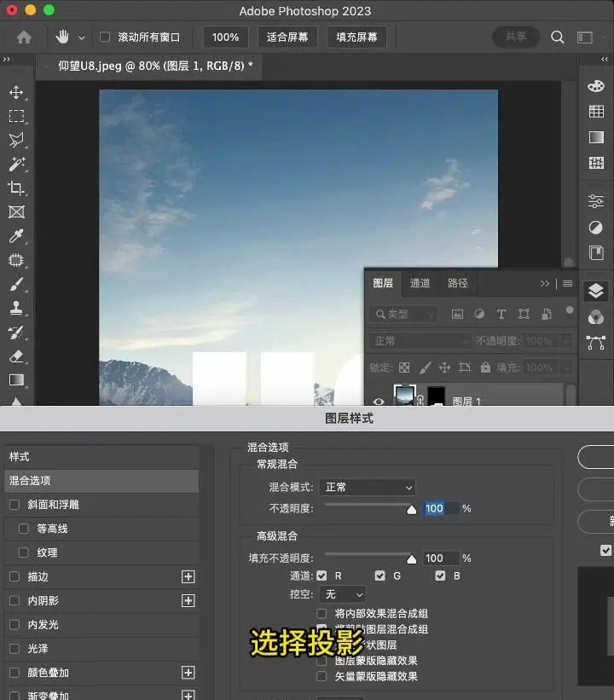614x700 pixels.
Task: Click the 填充不透明度 value field
Action: pyautogui.click(x=441, y=558)
